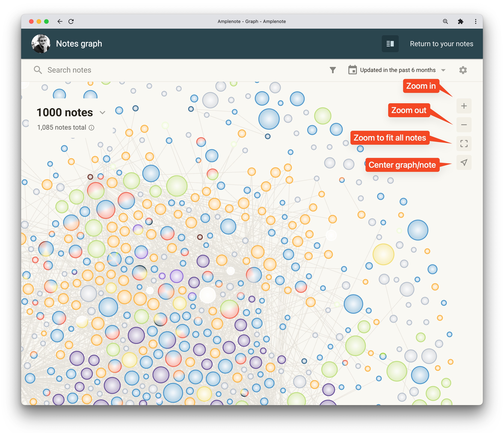Click the user profile avatar
Viewport: 504px width, 433px height.
pyautogui.click(x=41, y=44)
